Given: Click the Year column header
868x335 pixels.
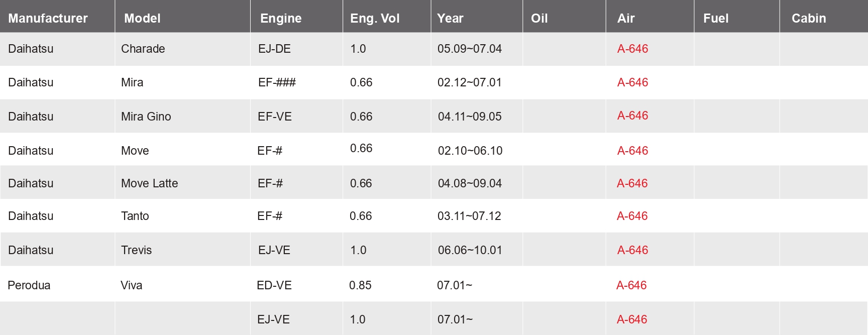Looking at the screenshot, I should (x=450, y=19).
